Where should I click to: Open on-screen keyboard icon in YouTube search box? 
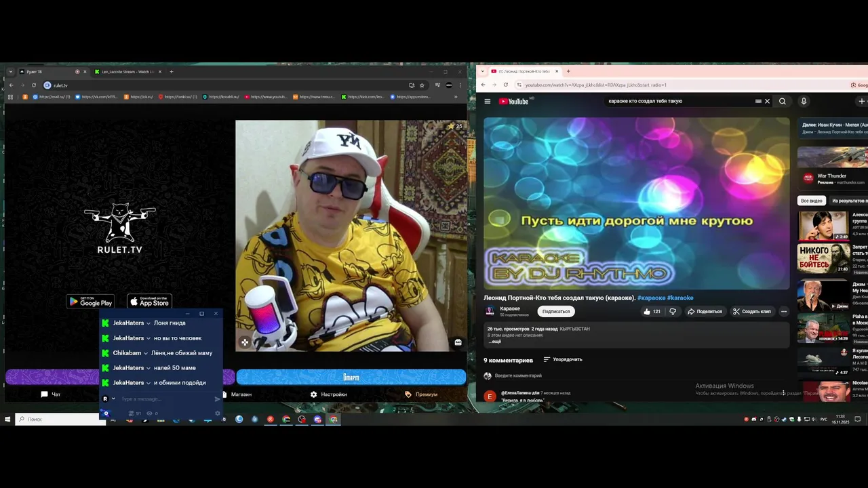coord(758,101)
